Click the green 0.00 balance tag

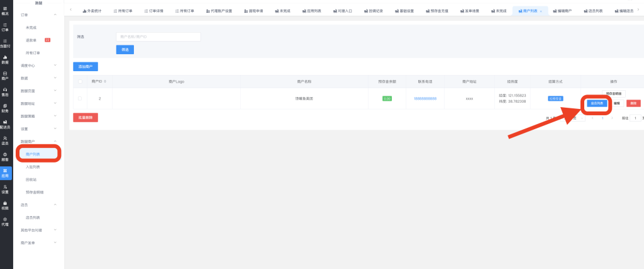click(387, 99)
